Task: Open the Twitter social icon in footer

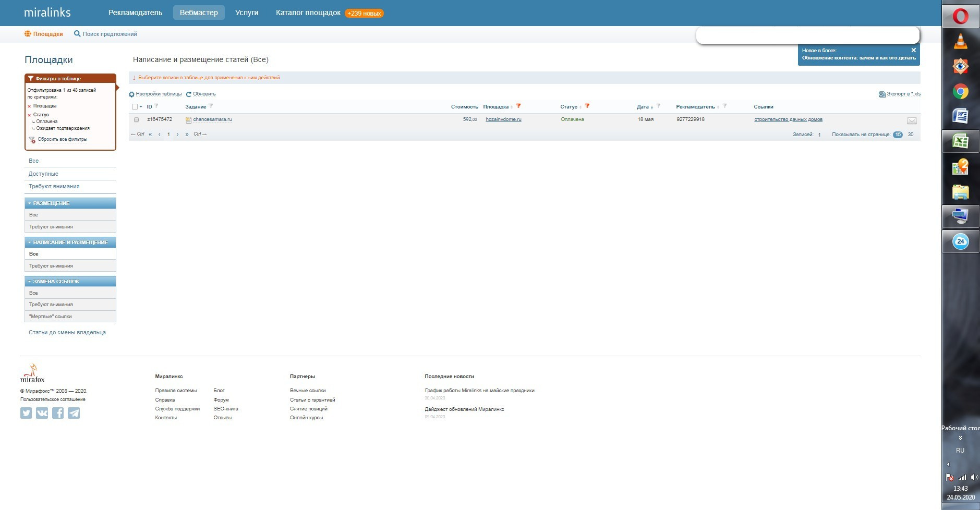Action: [26, 413]
